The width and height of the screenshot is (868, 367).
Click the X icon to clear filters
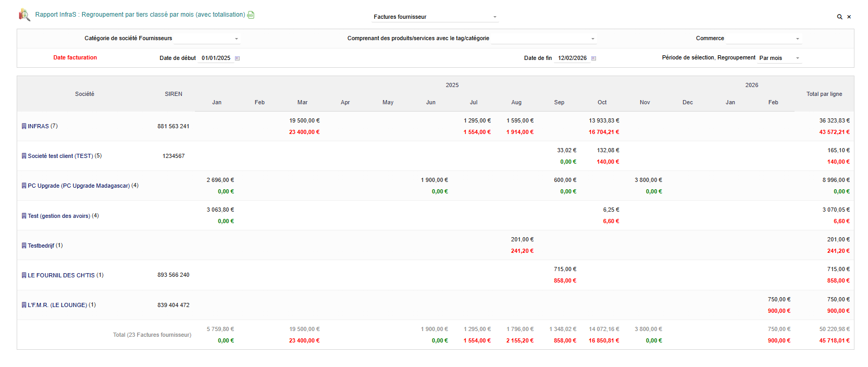[x=849, y=17]
